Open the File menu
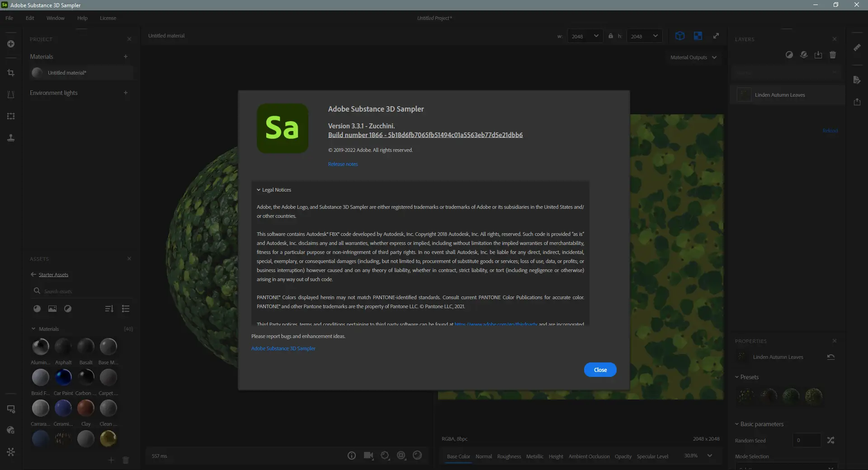The height and width of the screenshot is (470, 868). pos(9,18)
